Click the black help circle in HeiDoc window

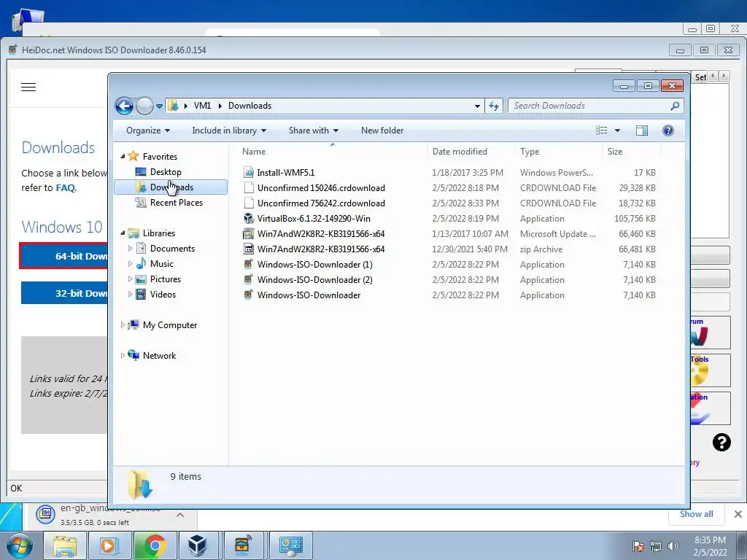pyautogui.click(x=721, y=443)
